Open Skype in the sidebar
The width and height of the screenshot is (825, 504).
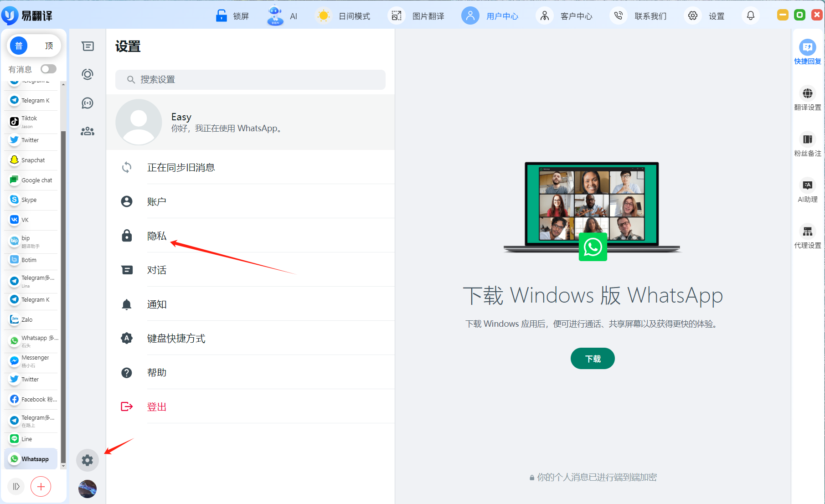click(31, 200)
